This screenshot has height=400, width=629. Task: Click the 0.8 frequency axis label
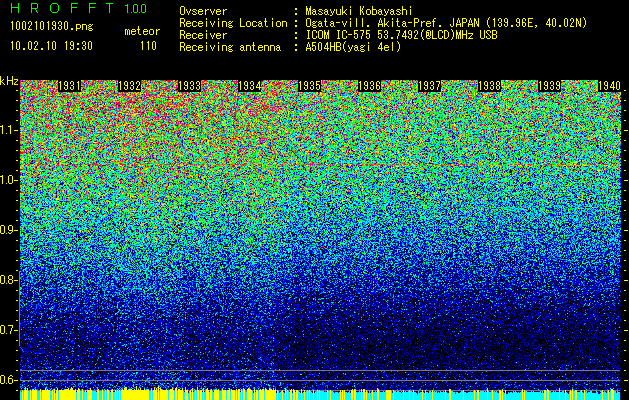[8, 280]
